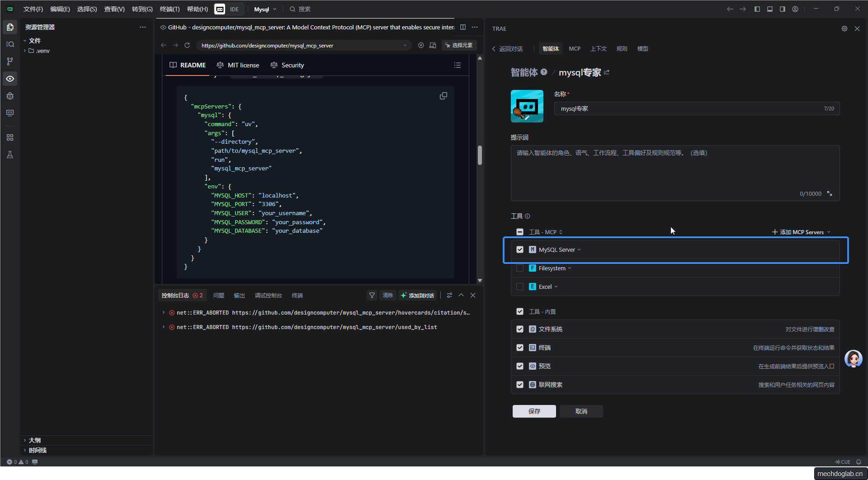Open the search icon in activity bar
The height and width of the screenshot is (480, 868).
click(10, 44)
